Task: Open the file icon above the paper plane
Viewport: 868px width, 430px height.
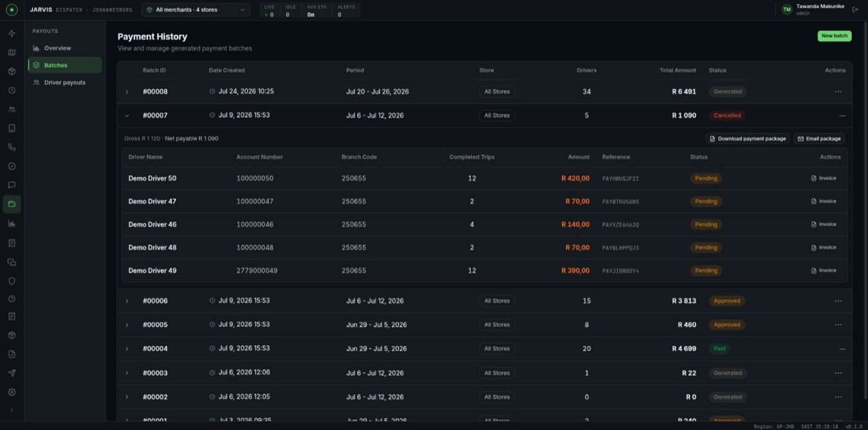Action: point(12,354)
